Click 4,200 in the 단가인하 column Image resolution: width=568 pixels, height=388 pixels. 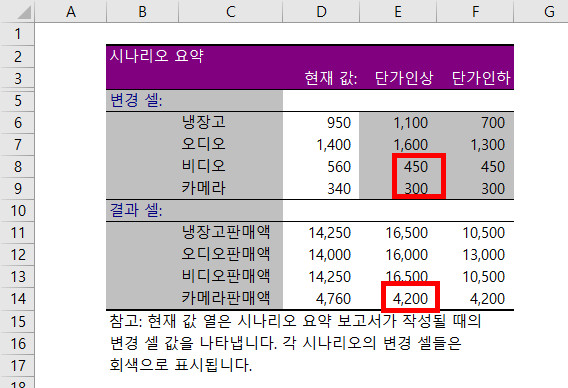[475, 299]
